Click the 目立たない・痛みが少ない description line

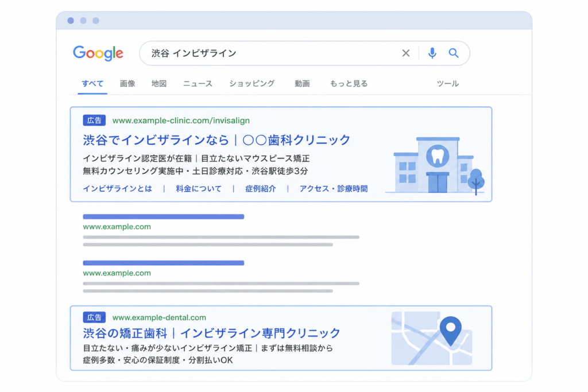pos(208,348)
